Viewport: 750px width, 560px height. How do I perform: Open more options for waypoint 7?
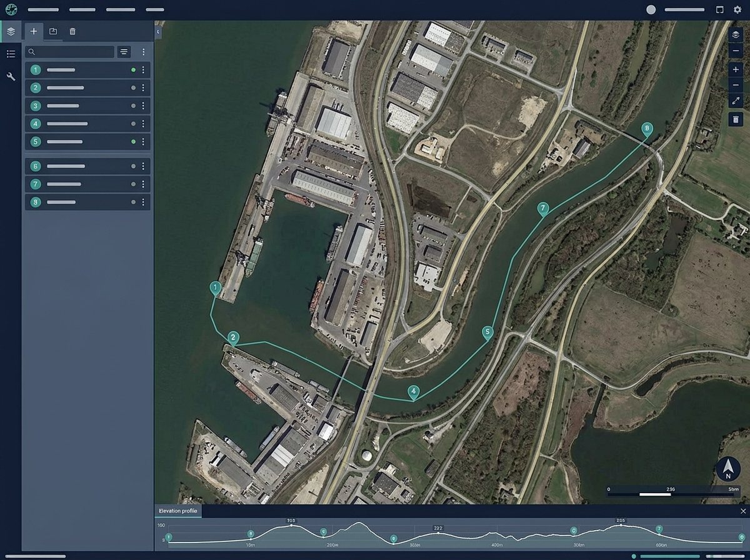(143, 184)
